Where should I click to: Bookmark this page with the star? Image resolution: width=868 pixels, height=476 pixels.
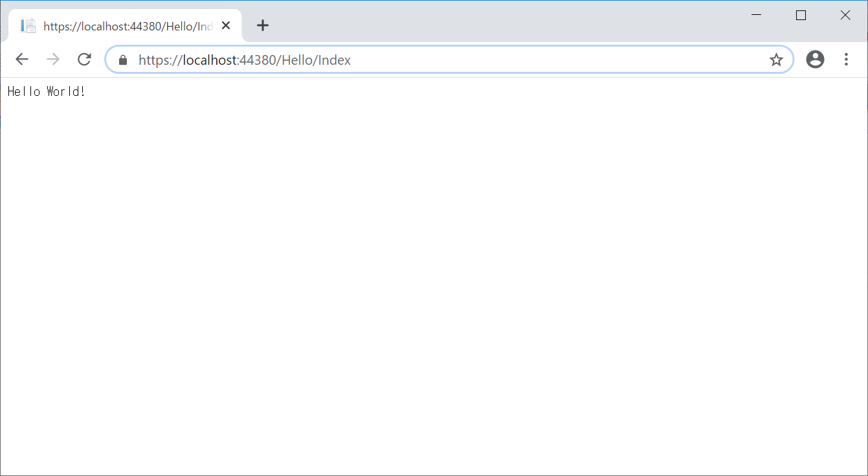[x=776, y=60]
